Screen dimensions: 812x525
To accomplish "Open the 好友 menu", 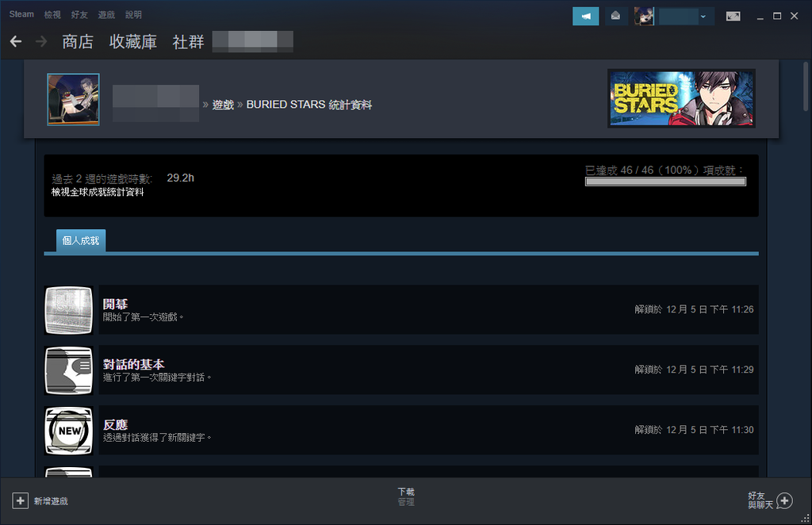I will pos(79,14).
